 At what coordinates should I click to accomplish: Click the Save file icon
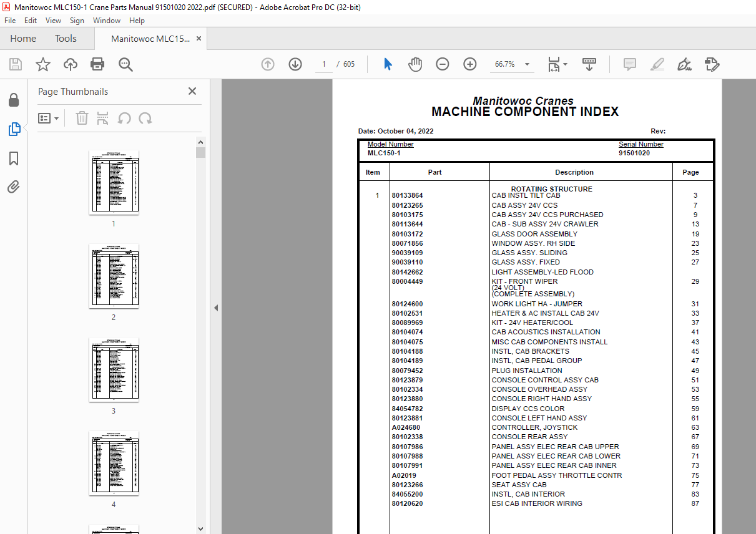pyautogui.click(x=16, y=64)
